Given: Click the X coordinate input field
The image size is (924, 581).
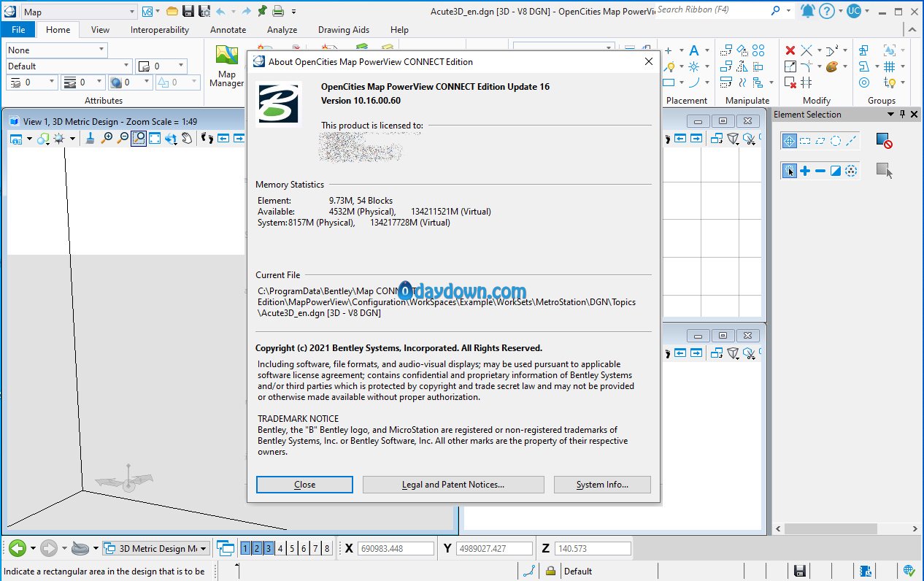Looking at the screenshot, I should tap(396, 548).
